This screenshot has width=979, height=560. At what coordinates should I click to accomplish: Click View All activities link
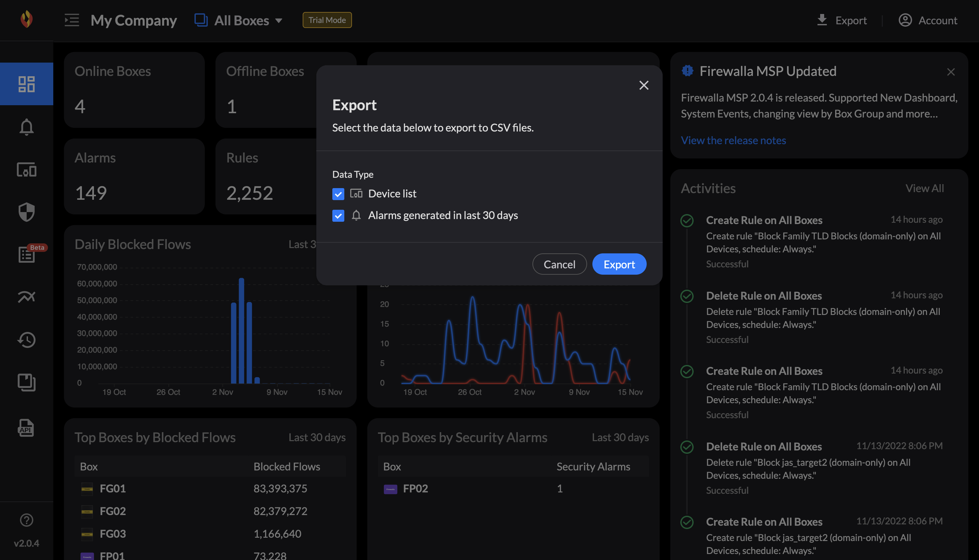(924, 188)
